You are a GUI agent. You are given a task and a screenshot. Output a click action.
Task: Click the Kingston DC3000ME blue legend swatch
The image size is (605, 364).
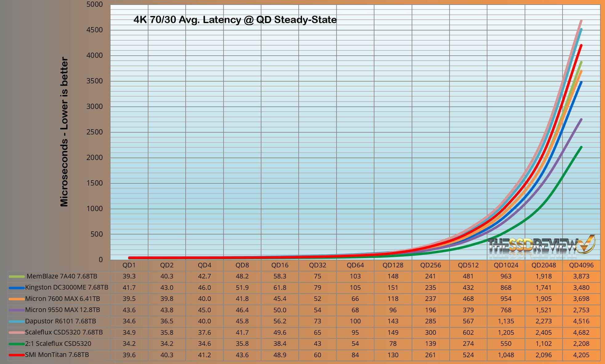17,288
